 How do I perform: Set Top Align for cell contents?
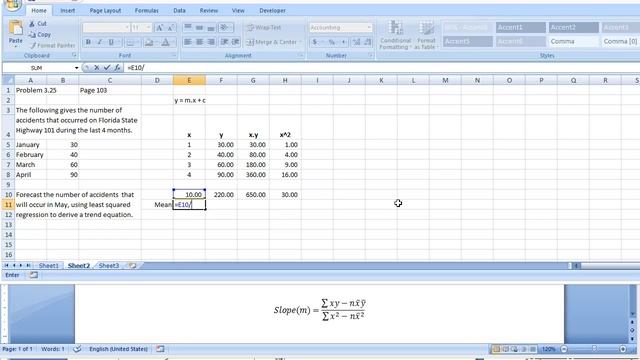point(188,27)
